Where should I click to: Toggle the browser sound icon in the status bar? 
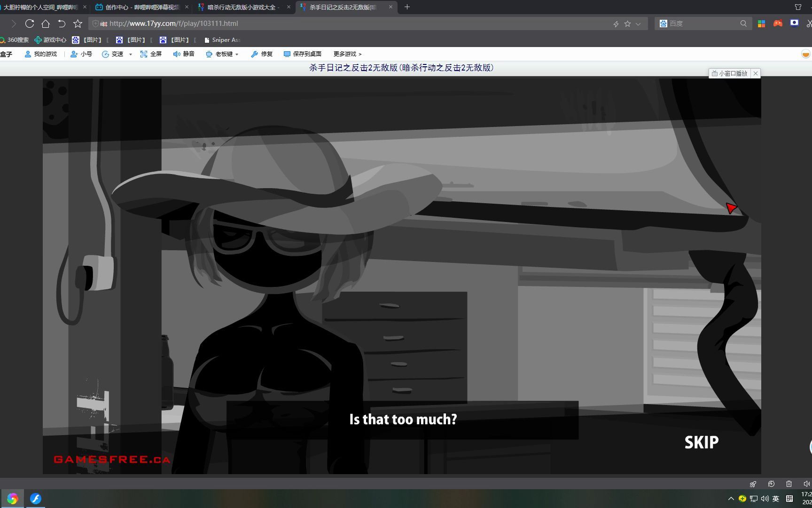pyautogui.click(x=806, y=484)
